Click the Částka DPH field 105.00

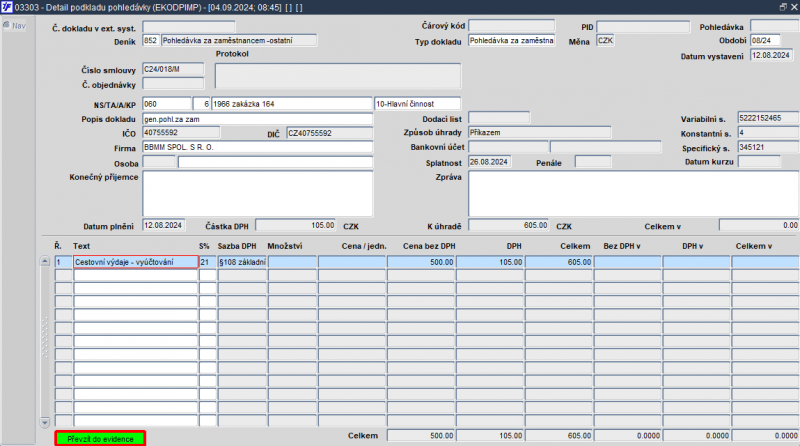[295, 225]
